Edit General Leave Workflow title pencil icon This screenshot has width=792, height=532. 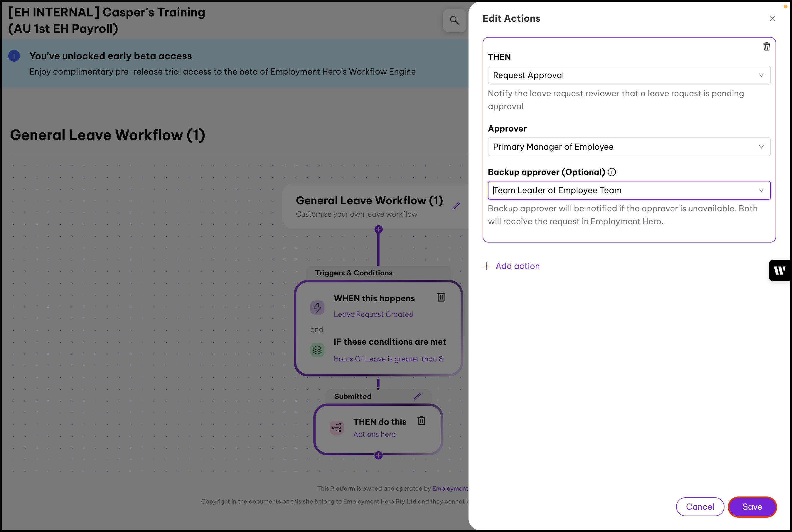click(456, 206)
